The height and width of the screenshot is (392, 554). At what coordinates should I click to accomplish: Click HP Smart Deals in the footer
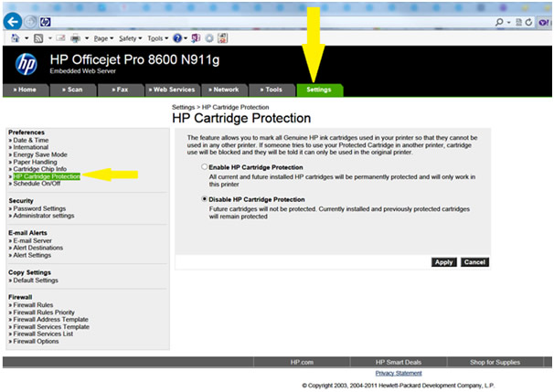[x=399, y=363]
